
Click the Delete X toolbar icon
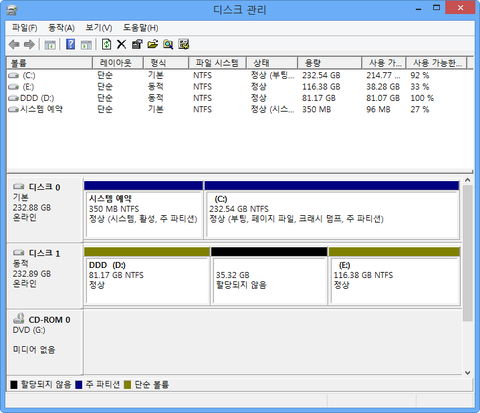click(x=121, y=44)
